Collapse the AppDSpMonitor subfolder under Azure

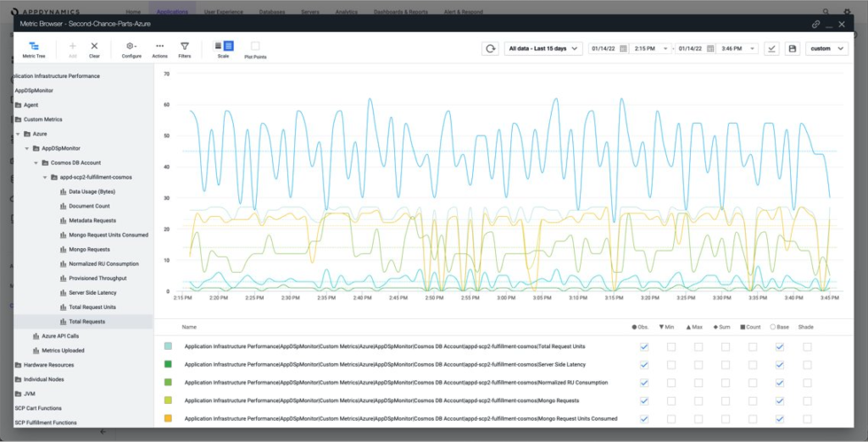27,148
